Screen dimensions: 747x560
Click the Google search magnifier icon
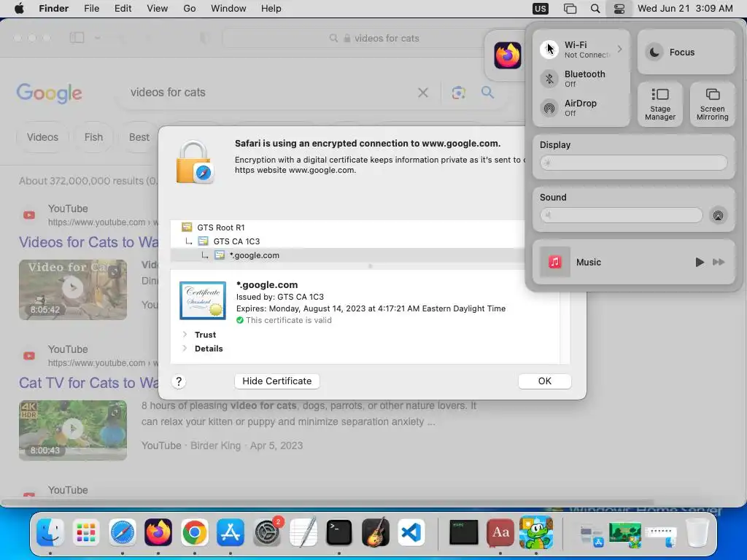[487, 93]
